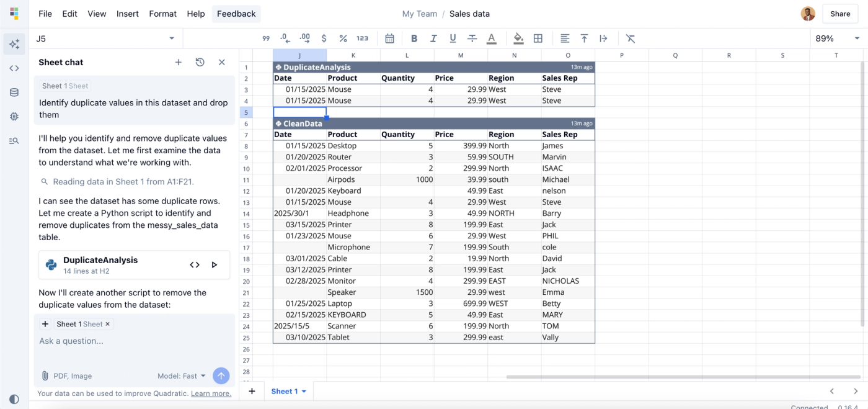
Task: Open the Sheet 1 tab dropdown arrow
Action: tap(304, 392)
